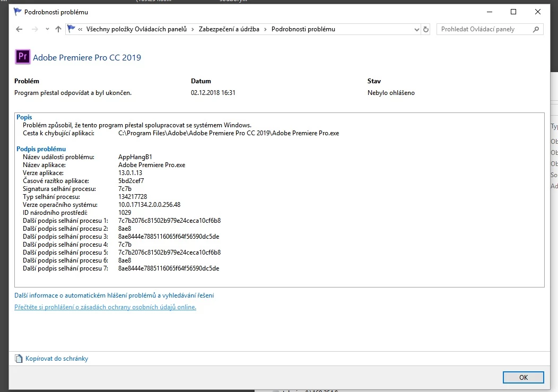Select process type value 134217728
Image resolution: width=558 pixels, height=392 pixels.
(x=133, y=197)
